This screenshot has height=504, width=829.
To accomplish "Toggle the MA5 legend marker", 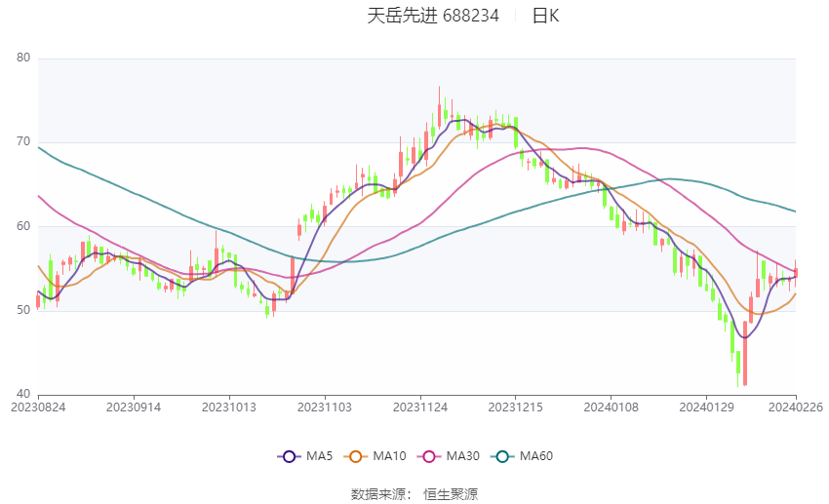I will click(x=289, y=456).
